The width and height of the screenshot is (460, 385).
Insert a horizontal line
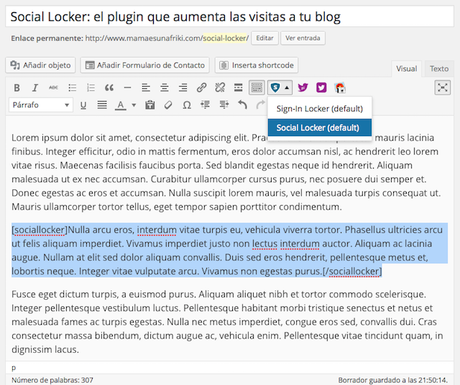(127, 88)
